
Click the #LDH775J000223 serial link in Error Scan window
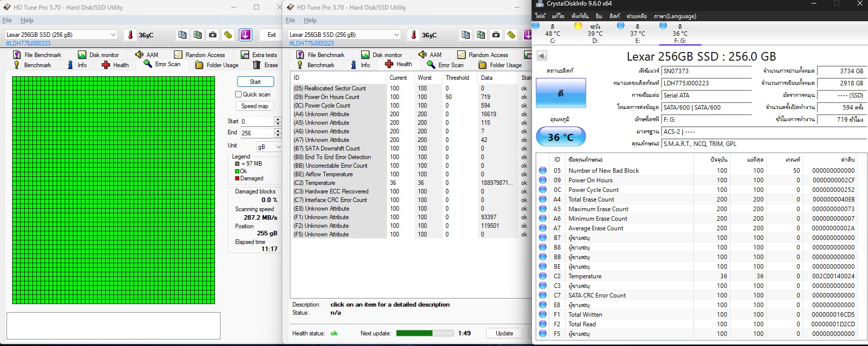28,43
